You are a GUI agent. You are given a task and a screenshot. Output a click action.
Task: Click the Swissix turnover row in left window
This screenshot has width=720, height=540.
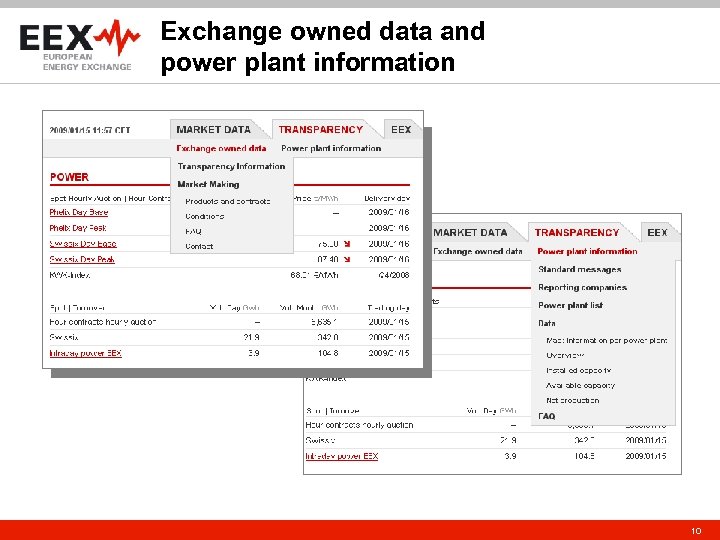click(x=229, y=338)
